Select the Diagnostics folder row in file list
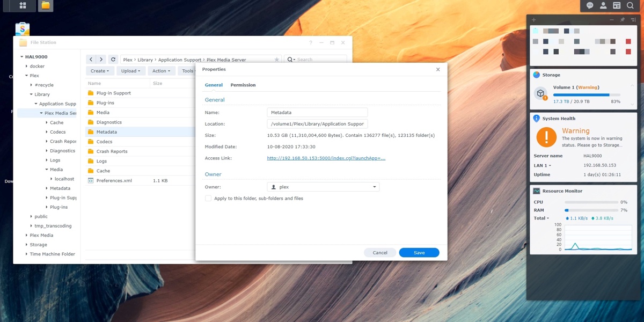Screen dimensions: 644x322 point(140,122)
